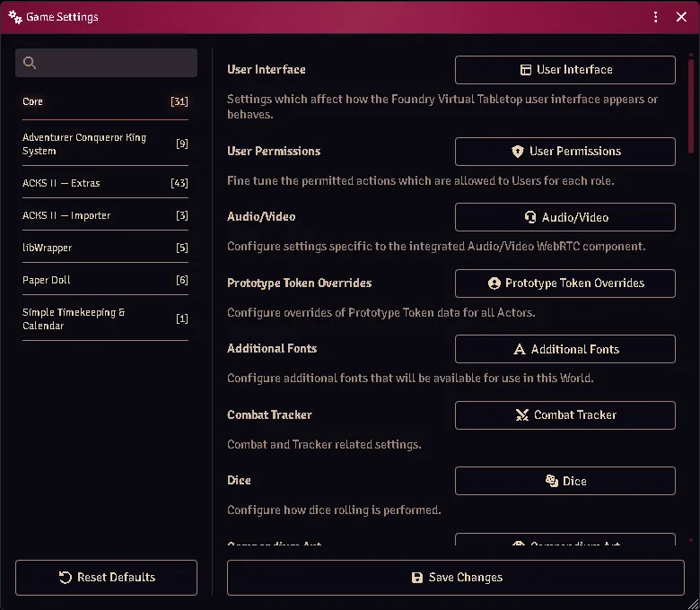Show libWrapper module settings
Screen dimensions: 700x610
pyautogui.click(x=105, y=248)
